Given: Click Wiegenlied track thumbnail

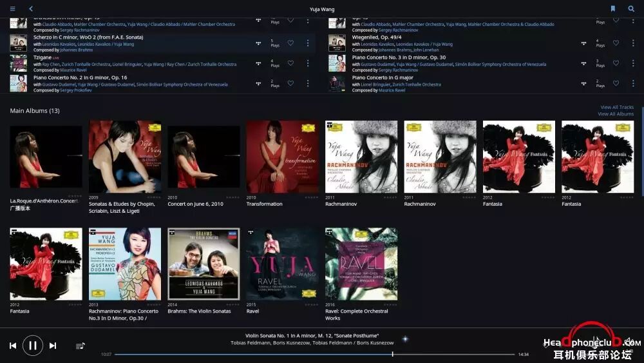Looking at the screenshot, I should coord(337,43).
